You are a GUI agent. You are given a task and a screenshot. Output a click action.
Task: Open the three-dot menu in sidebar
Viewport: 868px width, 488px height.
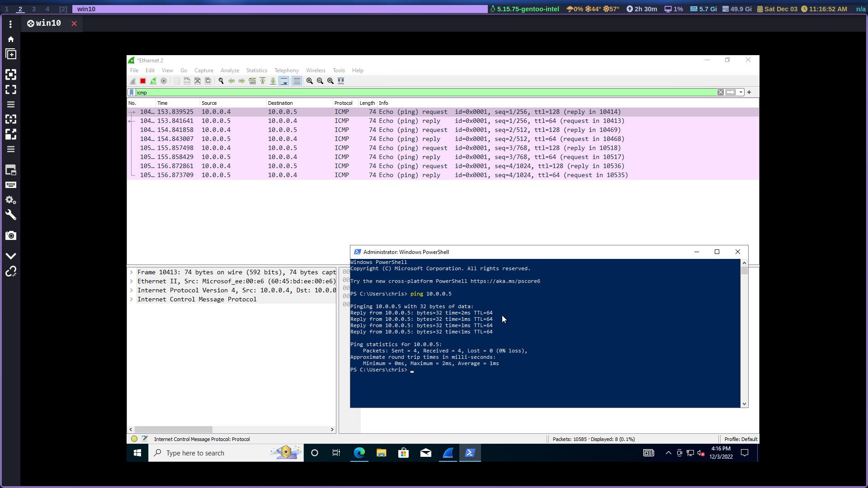[11, 24]
